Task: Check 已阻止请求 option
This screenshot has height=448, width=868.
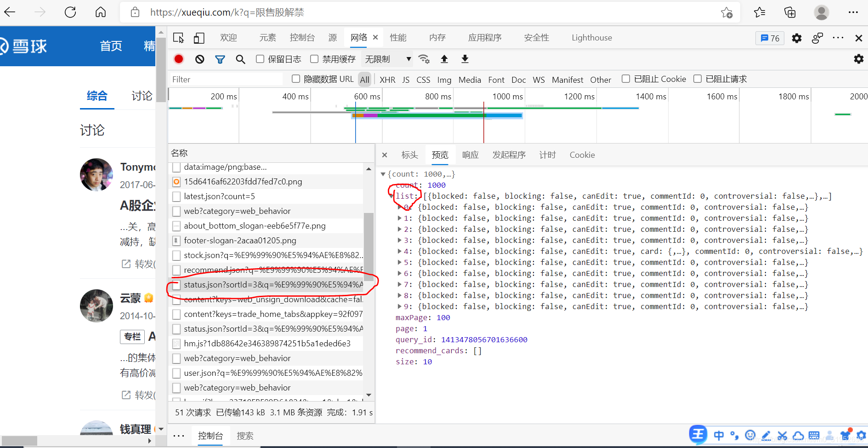Action: 698,79
